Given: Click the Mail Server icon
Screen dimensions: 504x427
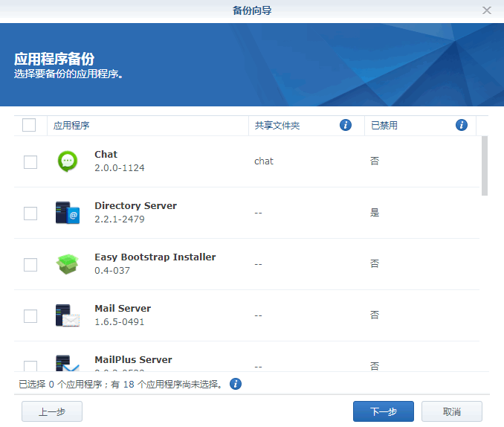Looking at the screenshot, I should [x=68, y=315].
